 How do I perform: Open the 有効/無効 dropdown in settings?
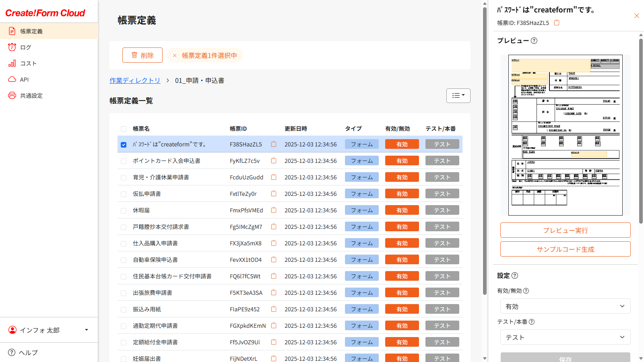click(565, 306)
